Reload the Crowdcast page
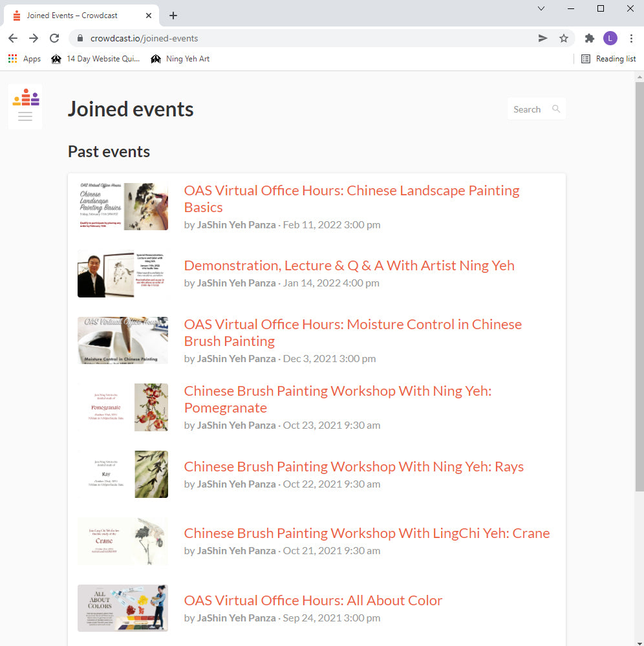The height and width of the screenshot is (646, 644). (54, 38)
